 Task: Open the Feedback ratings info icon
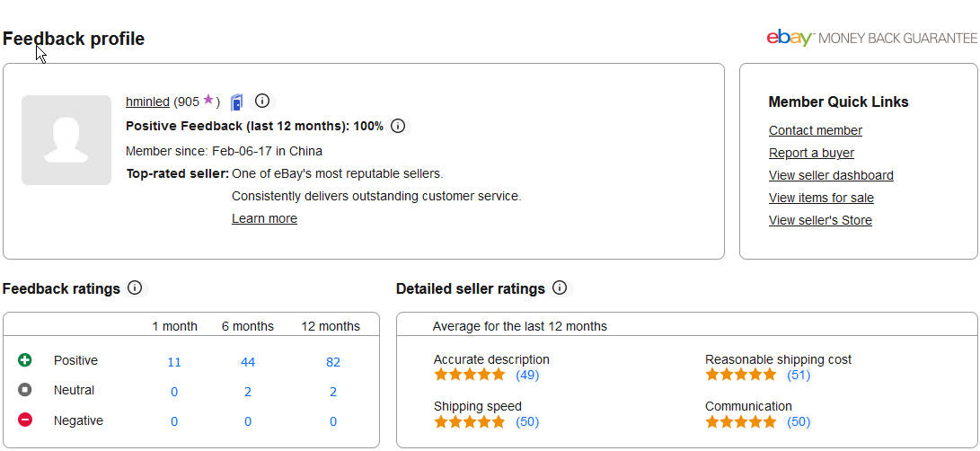point(135,287)
